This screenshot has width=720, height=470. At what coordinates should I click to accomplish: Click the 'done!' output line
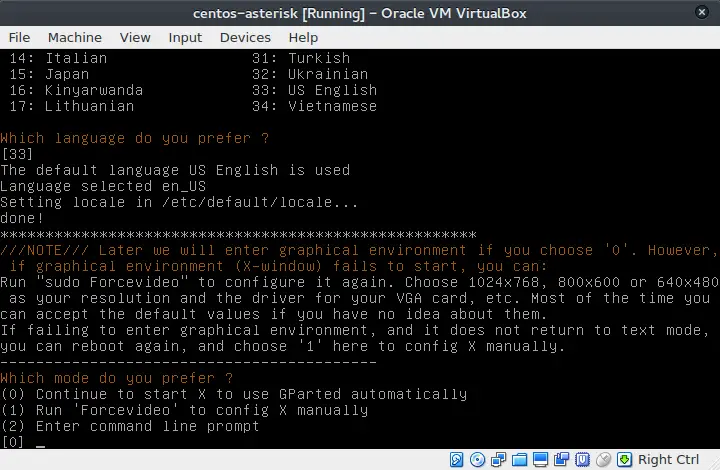coord(22,218)
